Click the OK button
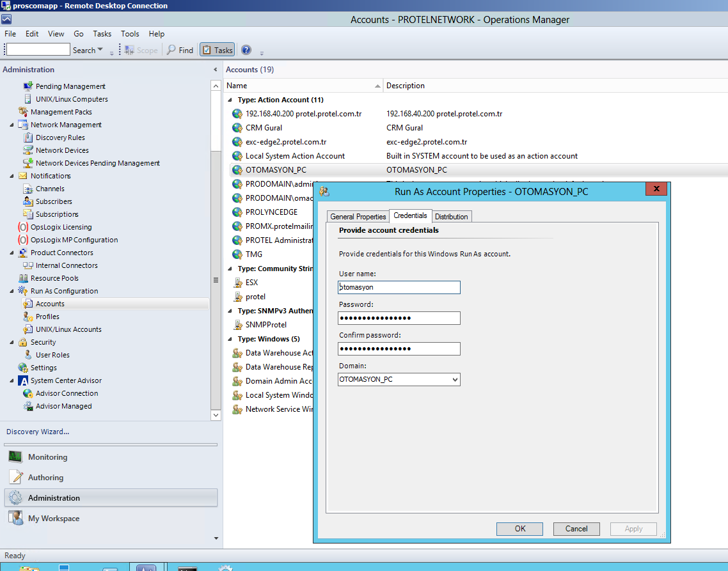This screenshot has width=728, height=571. pyautogui.click(x=519, y=529)
